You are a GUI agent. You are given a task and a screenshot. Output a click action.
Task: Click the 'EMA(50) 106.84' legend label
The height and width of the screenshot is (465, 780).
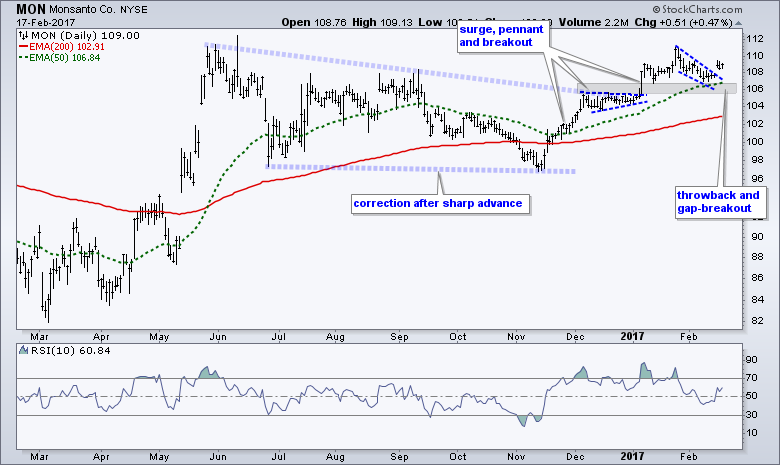click(65, 58)
